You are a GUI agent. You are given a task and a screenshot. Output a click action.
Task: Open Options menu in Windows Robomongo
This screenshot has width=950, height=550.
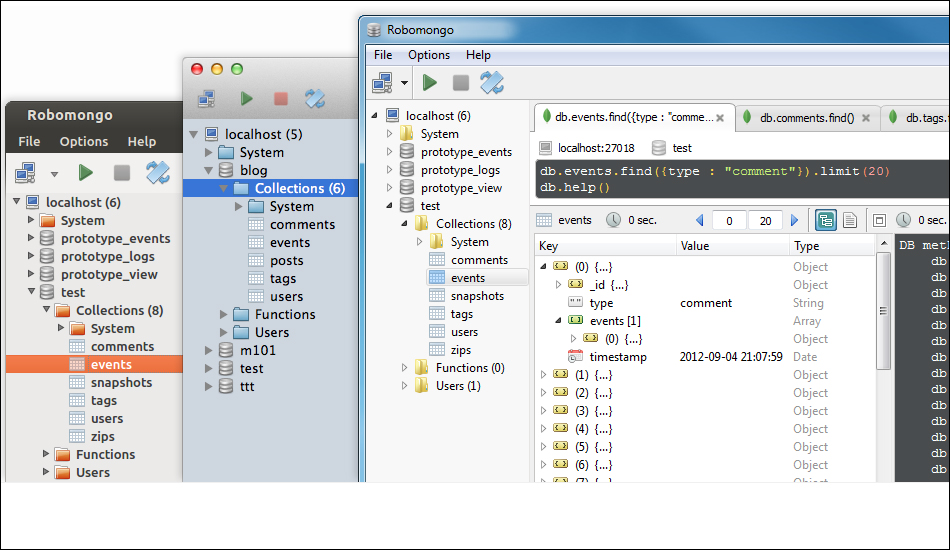coord(429,55)
